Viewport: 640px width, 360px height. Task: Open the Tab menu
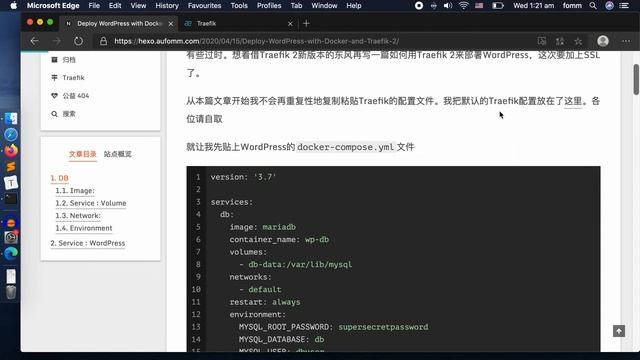coord(296,6)
